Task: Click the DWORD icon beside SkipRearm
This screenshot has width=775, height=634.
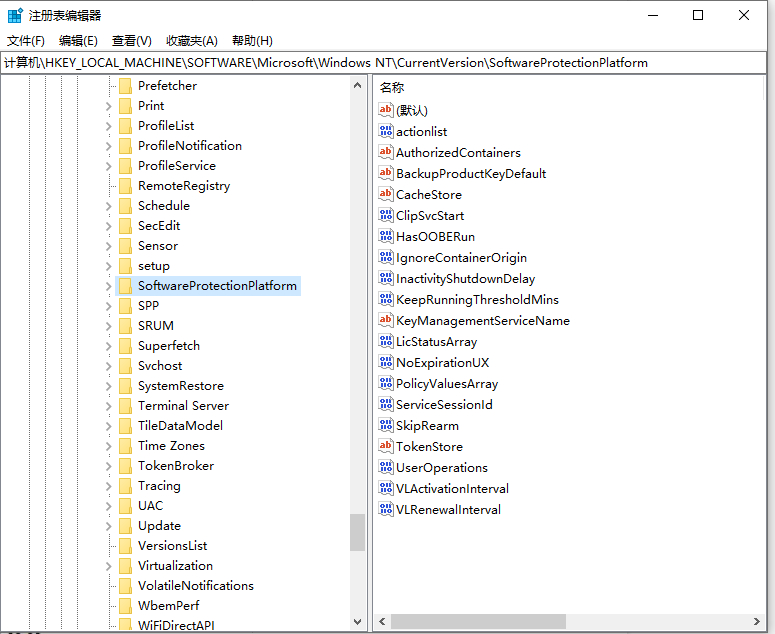Action: coord(386,425)
